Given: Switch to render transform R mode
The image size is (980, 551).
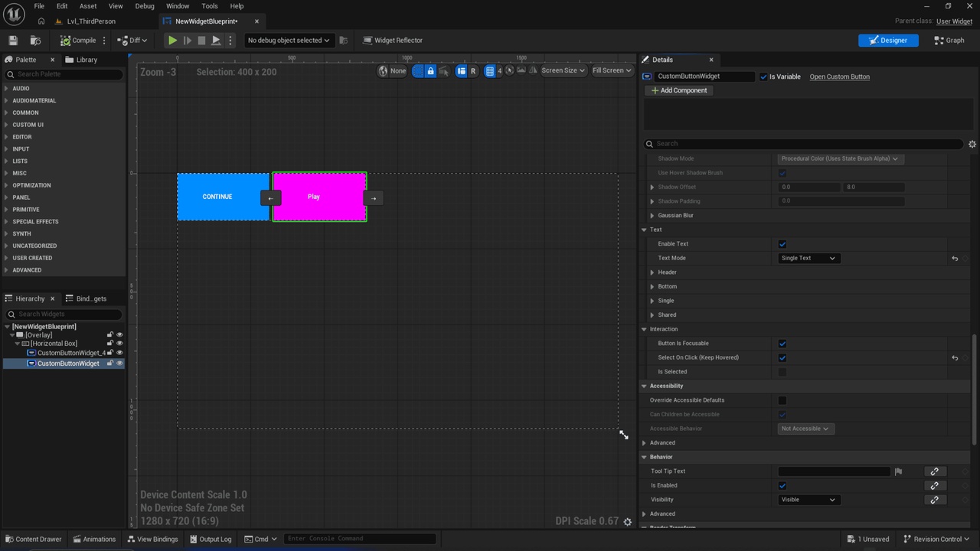Looking at the screenshot, I should pos(473,70).
